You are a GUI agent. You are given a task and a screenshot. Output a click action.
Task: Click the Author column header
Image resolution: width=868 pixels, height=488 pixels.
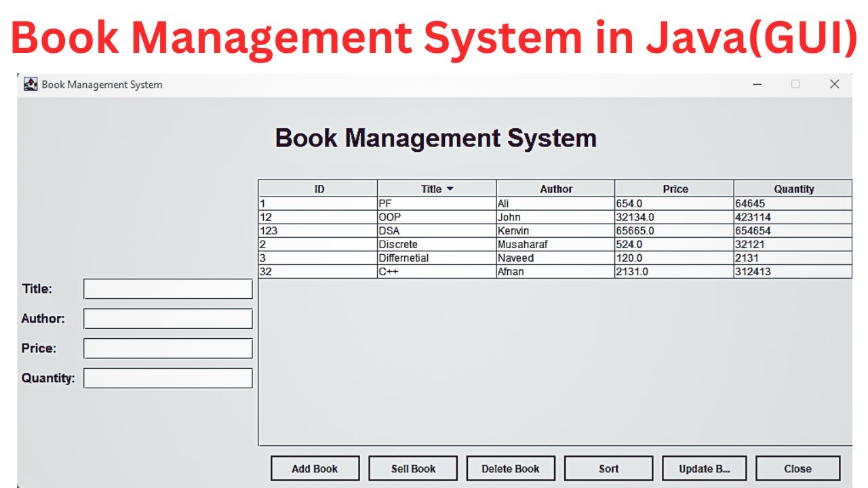(555, 188)
